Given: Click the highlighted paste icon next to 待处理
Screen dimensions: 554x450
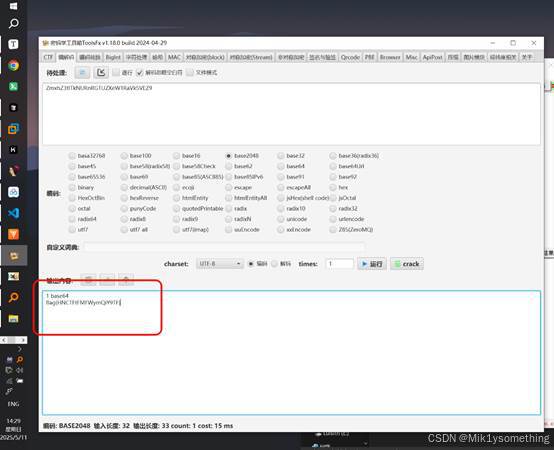Looking at the screenshot, I should (82, 72).
